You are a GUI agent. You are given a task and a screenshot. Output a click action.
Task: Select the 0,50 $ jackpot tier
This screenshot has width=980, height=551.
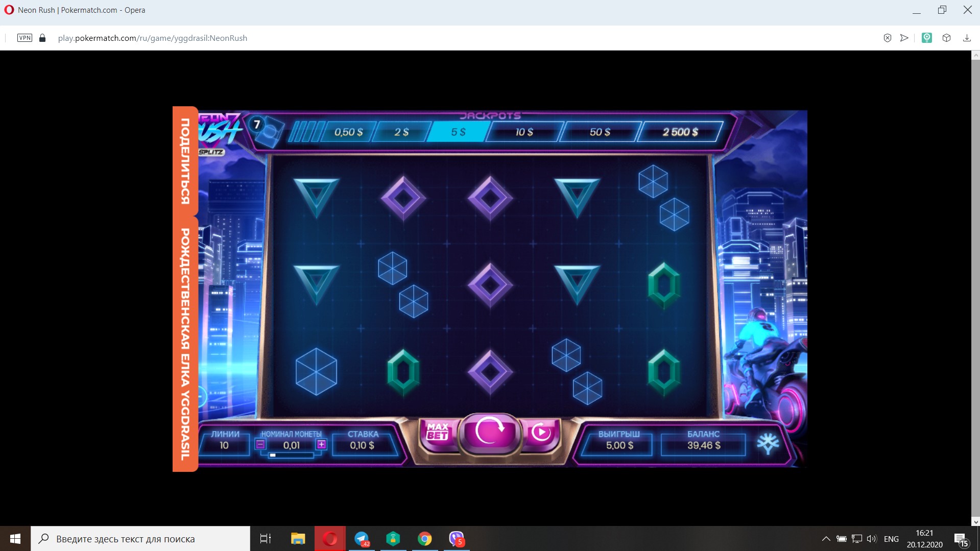click(x=348, y=132)
